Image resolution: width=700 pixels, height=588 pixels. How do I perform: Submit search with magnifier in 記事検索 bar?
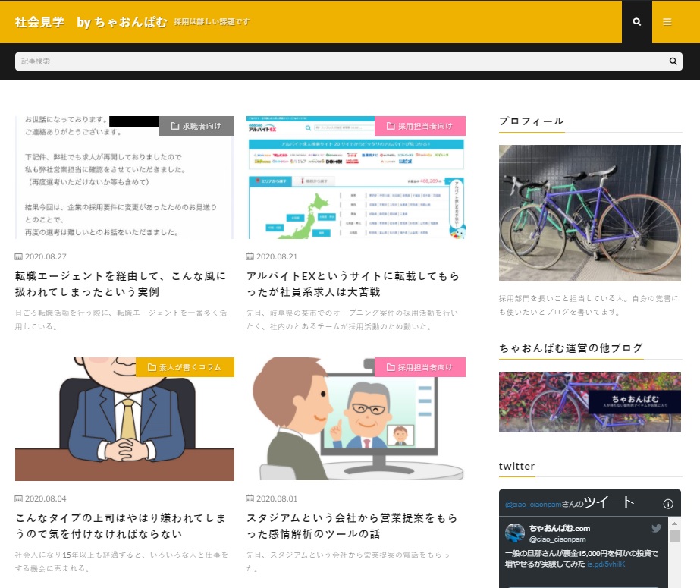point(673,61)
